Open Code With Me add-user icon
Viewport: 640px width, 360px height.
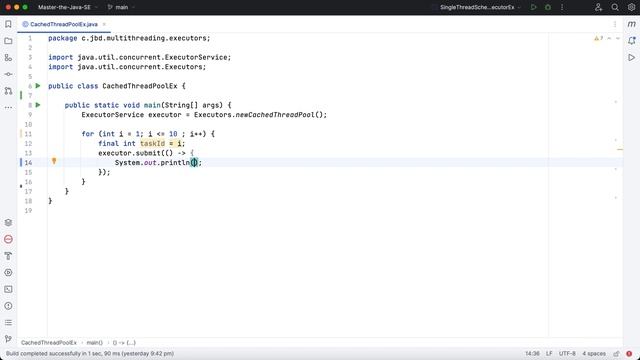598,7
